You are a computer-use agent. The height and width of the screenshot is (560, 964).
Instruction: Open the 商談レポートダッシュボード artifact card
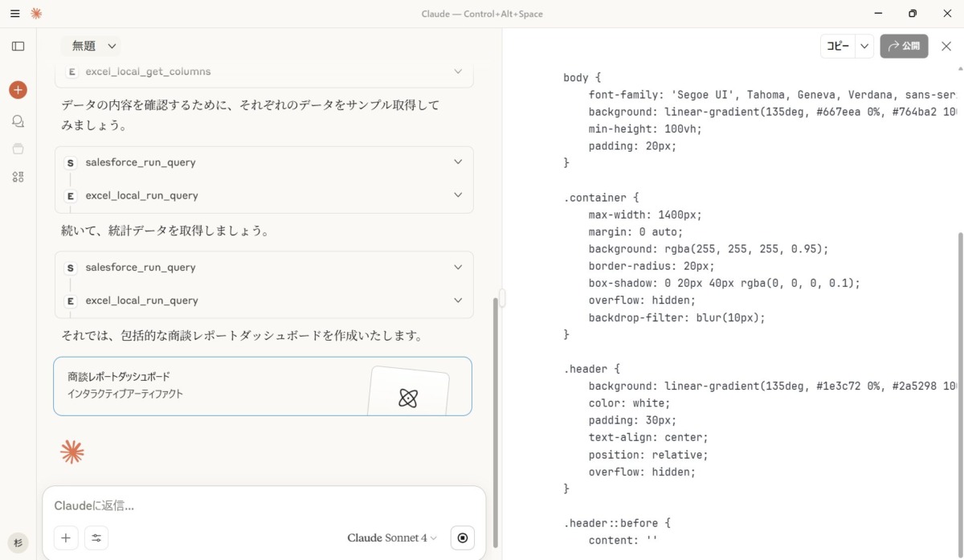coord(263,386)
